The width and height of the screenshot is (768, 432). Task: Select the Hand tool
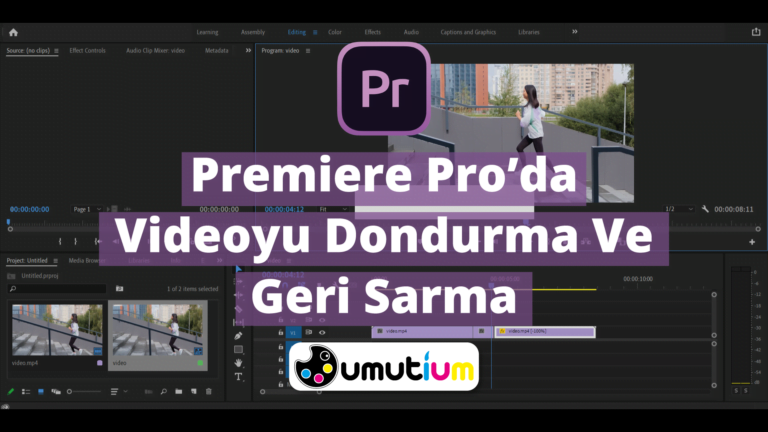click(239, 363)
